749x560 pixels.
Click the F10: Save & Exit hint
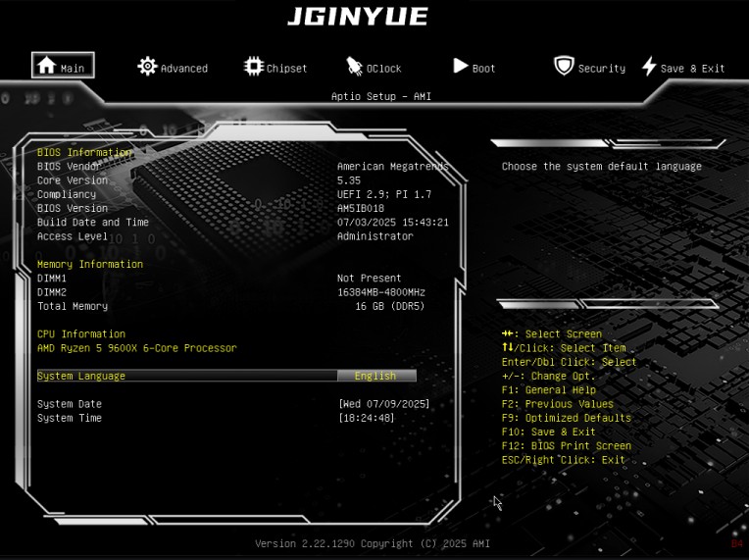coord(548,432)
